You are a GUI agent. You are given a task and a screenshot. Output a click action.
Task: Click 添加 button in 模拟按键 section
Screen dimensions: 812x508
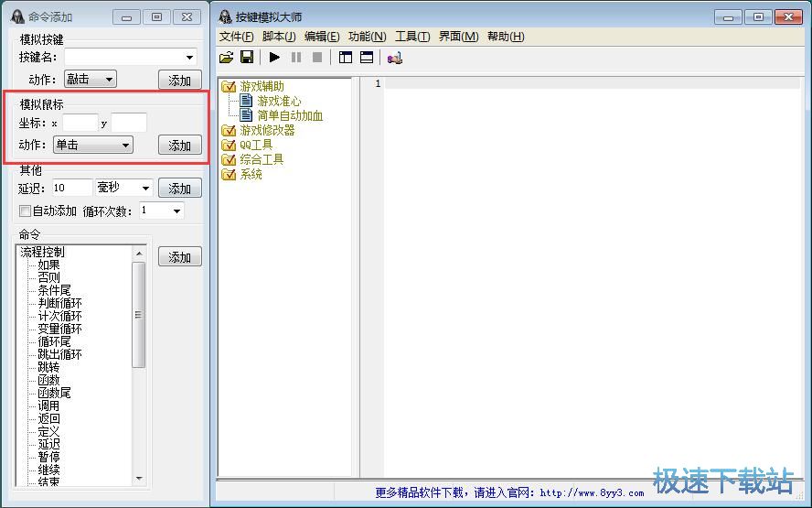[x=180, y=80]
